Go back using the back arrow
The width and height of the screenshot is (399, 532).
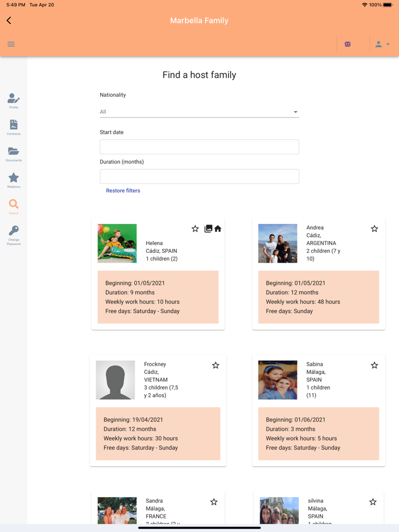pos(9,21)
